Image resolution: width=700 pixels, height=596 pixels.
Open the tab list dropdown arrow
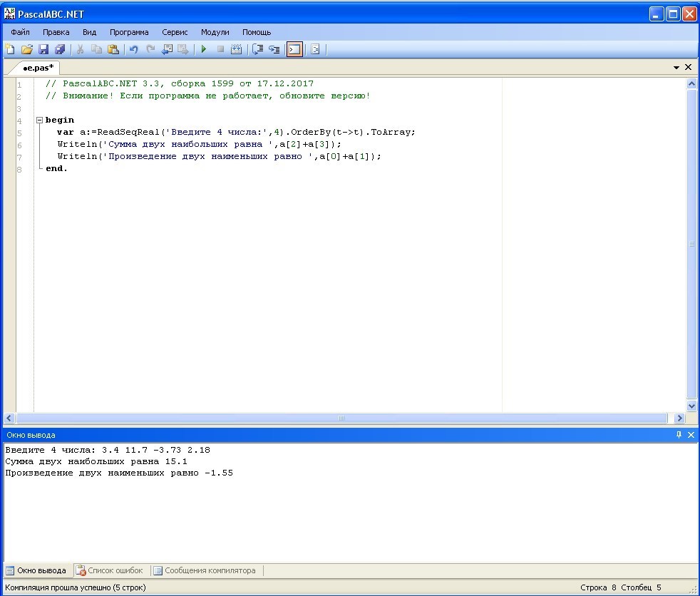pyautogui.click(x=676, y=67)
